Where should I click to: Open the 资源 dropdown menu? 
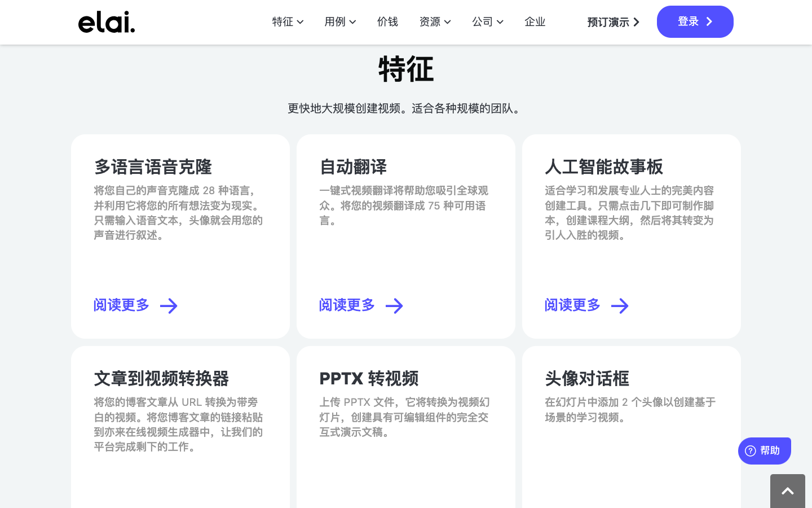click(x=435, y=22)
